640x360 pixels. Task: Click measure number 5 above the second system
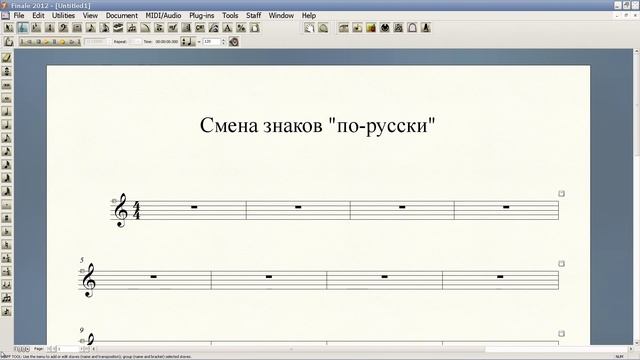(82, 260)
